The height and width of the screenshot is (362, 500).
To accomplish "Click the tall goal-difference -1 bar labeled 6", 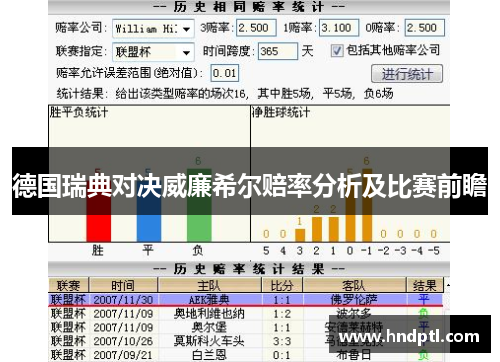I will (367, 205).
